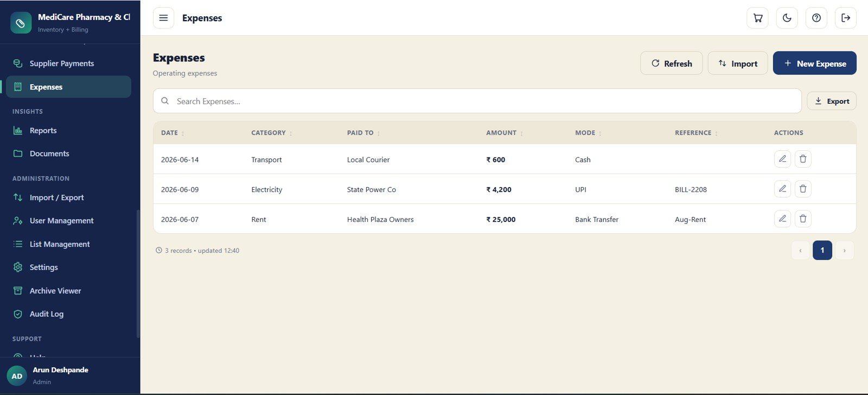Click the search magnifier icon
Image resolution: width=868 pixels, height=395 pixels.
[165, 101]
